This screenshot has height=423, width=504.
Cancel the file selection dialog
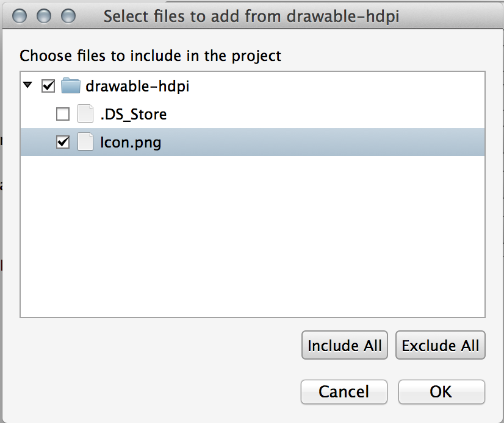pos(344,391)
